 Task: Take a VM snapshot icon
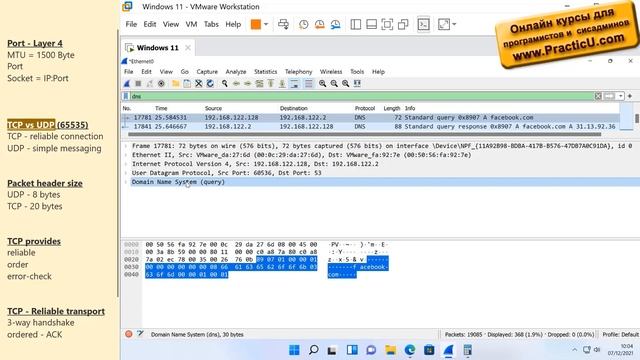[x=304, y=24]
